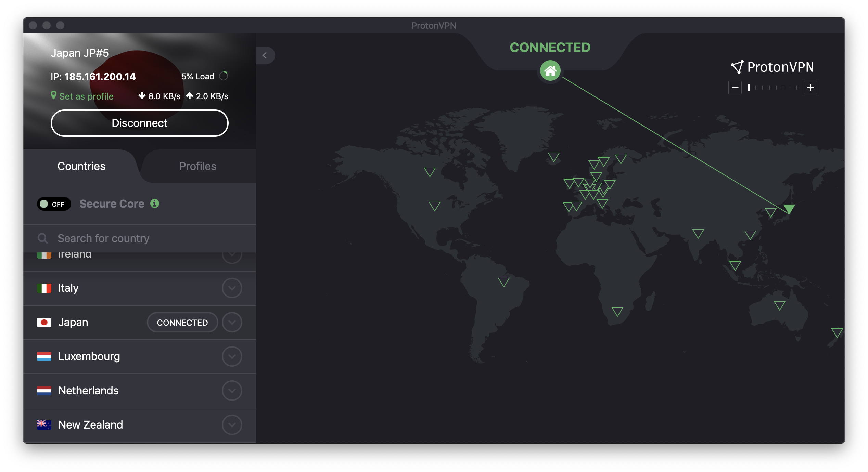Toggle the Secure Core OFF switch
The height and width of the screenshot is (472, 868).
click(x=53, y=204)
